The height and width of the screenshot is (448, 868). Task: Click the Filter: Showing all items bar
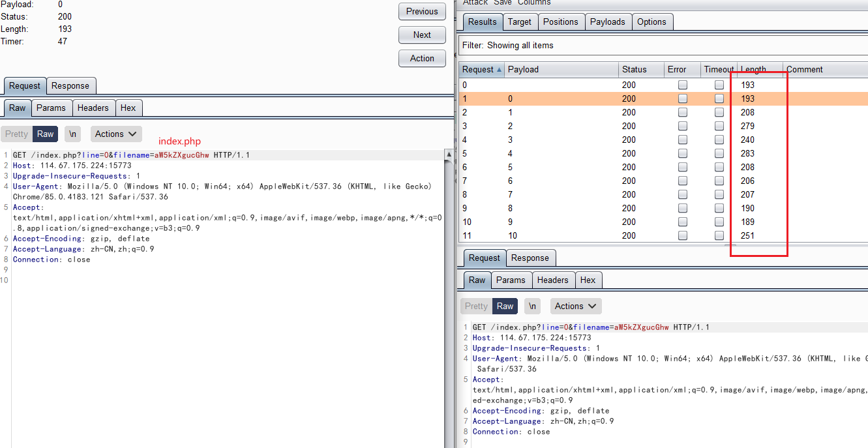[664, 45]
